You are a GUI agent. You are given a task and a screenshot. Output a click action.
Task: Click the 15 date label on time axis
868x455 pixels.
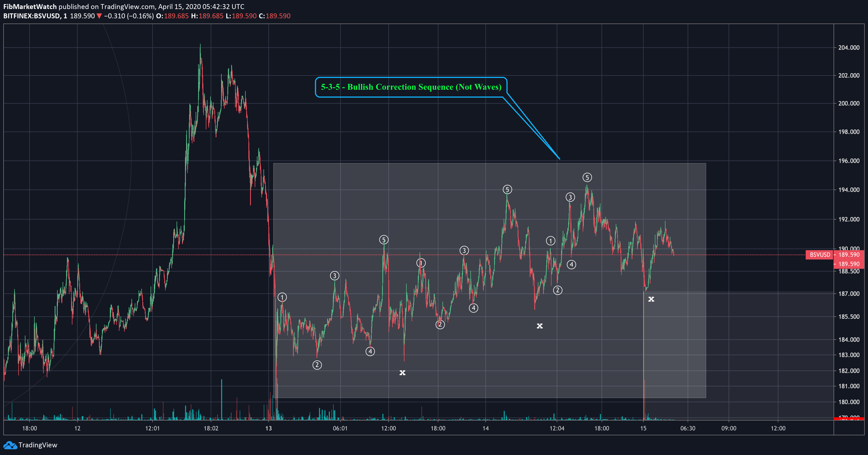click(643, 428)
